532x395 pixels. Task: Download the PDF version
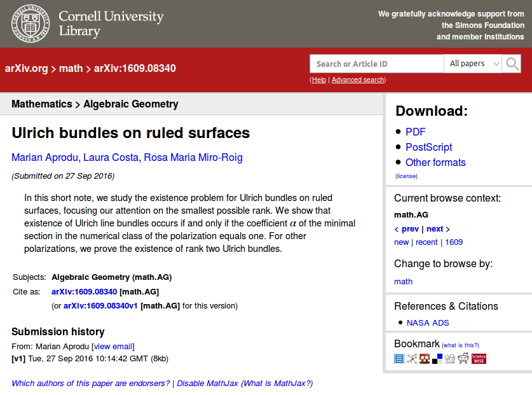click(x=416, y=132)
